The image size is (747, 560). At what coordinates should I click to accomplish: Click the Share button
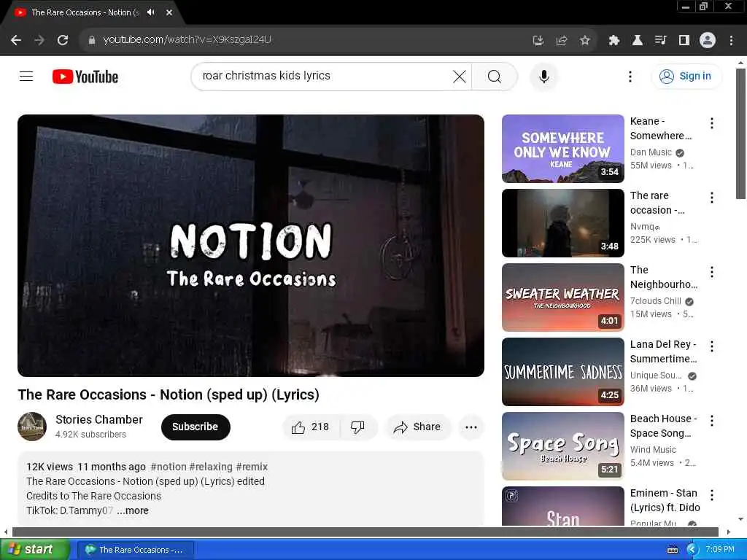coord(417,427)
